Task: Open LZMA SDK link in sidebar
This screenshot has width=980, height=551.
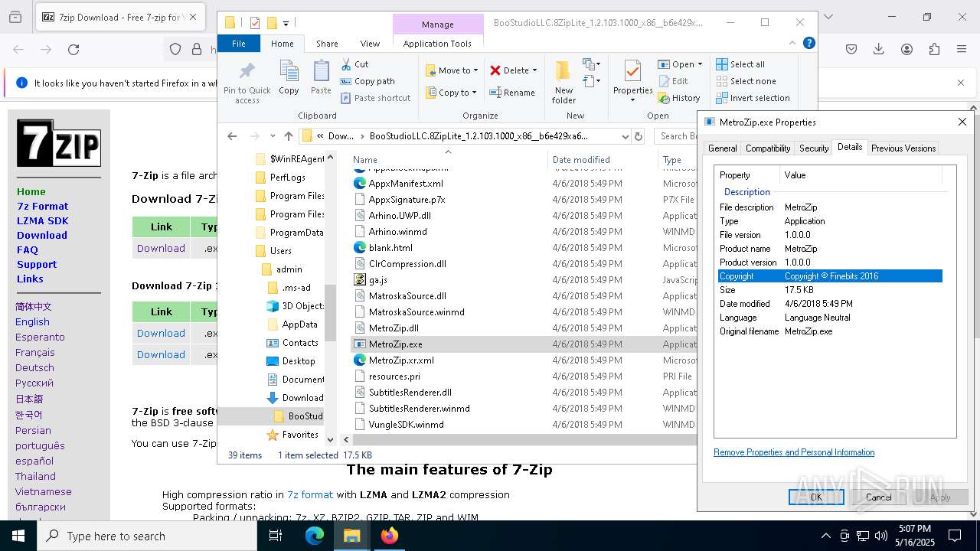Action: [x=43, y=220]
